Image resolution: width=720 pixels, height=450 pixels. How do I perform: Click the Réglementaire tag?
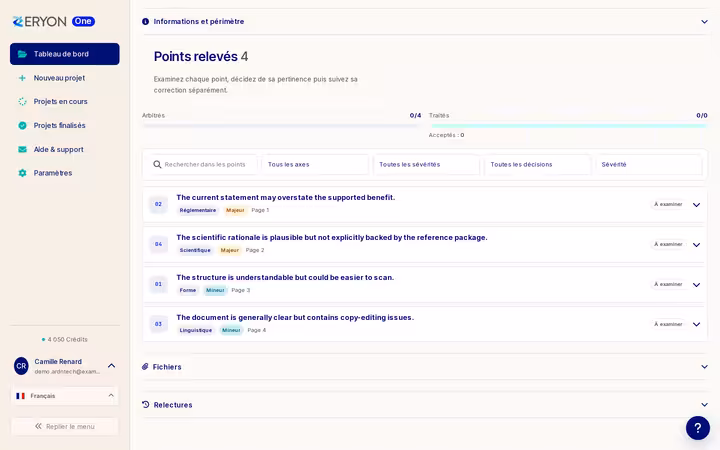(x=198, y=210)
